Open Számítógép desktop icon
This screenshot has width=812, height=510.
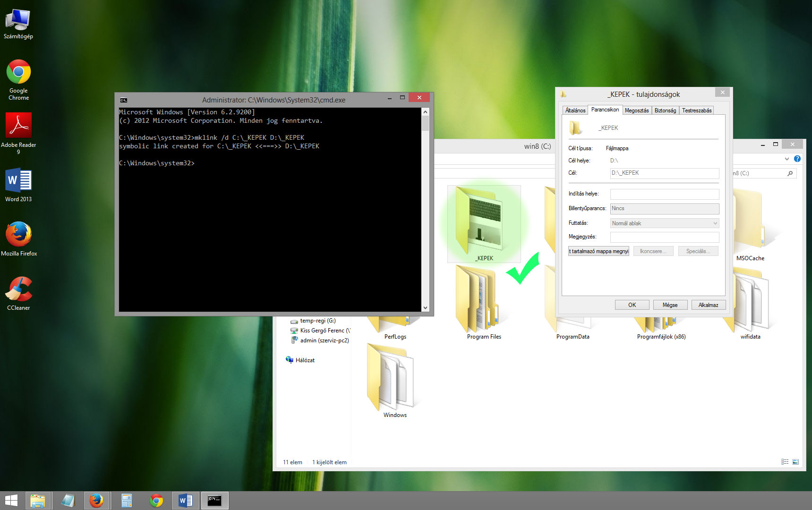point(18,21)
